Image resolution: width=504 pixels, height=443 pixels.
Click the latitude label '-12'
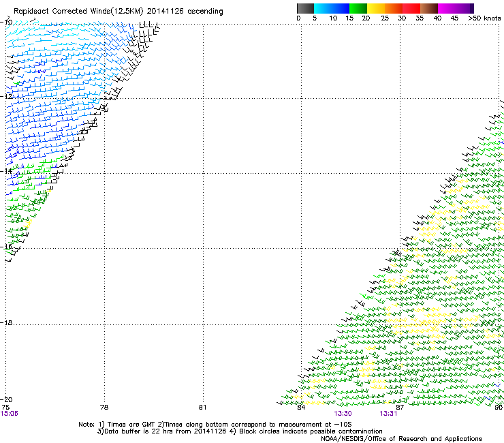(6, 97)
